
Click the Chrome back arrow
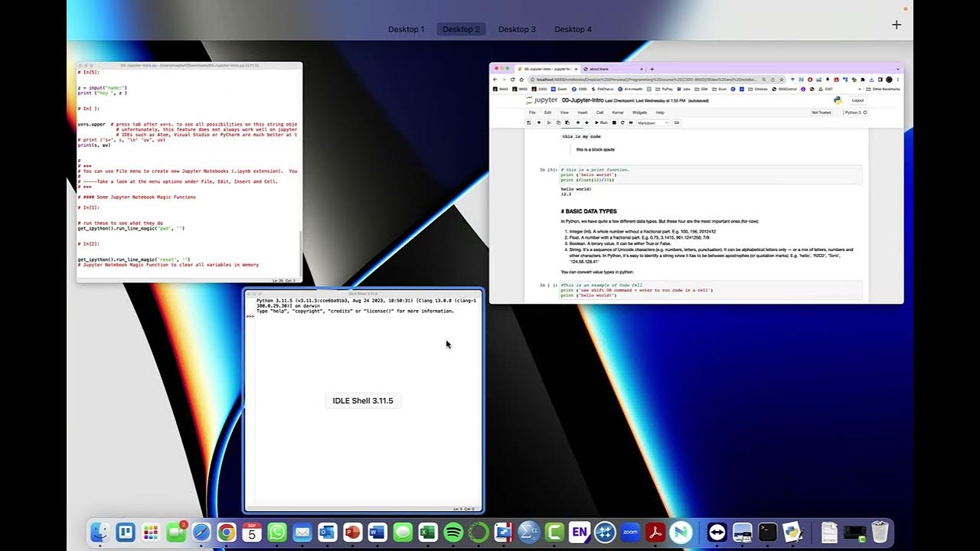pos(495,80)
